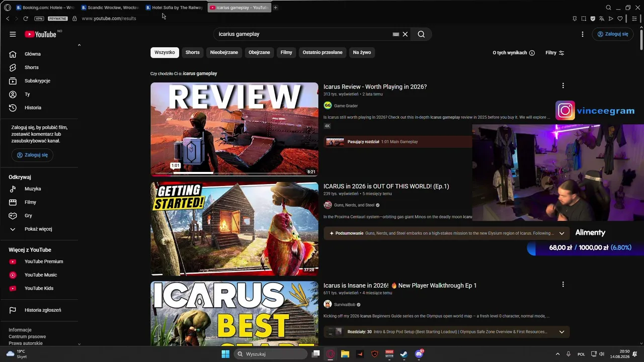This screenshot has width=644, height=362.
Task: Expand the Podsumowanie summary chevron
Action: (x=561, y=233)
